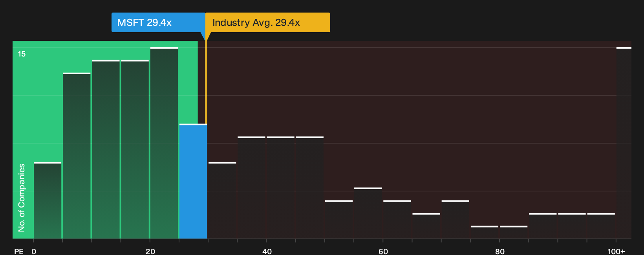Click the histogram bar for PE 70 to 75
Viewport: 644px width, 255px height.
(x=455, y=219)
